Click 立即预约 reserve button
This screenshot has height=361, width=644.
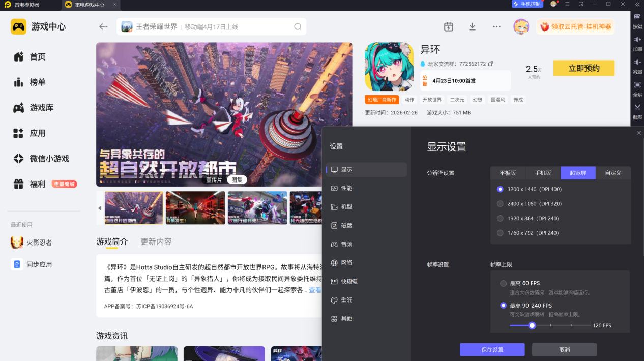584,68
